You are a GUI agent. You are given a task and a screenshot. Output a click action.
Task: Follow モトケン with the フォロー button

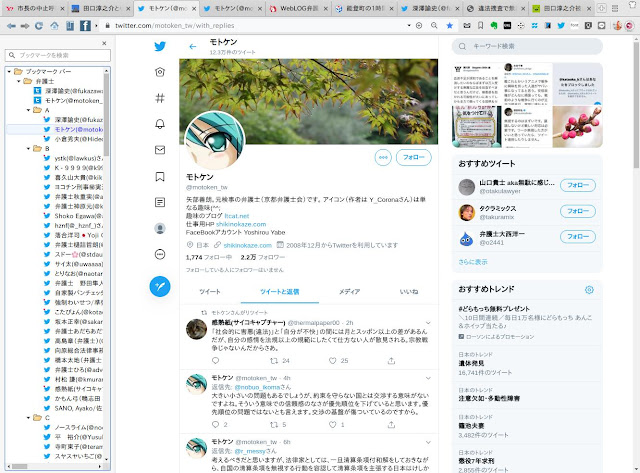pyautogui.click(x=413, y=158)
